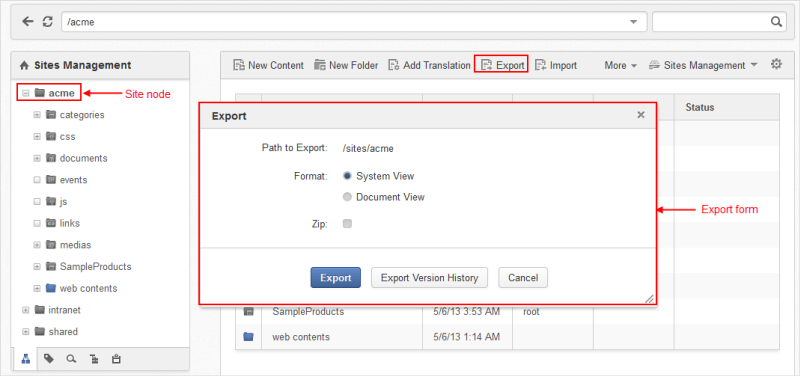Click the 5/6/13 1:14 AM date cell
The image size is (800, 376).
pyautogui.click(x=466, y=337)
